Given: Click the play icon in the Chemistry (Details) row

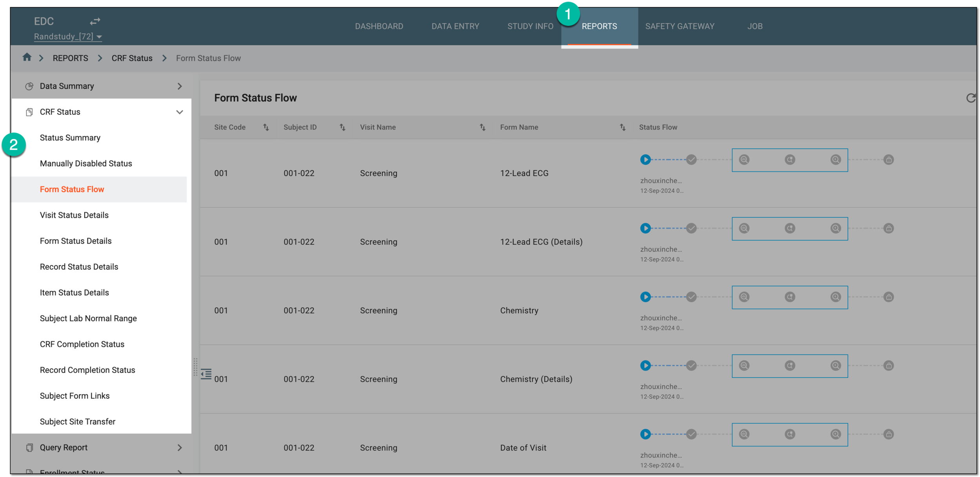Looking at the screenshot, I should [645, 365].
